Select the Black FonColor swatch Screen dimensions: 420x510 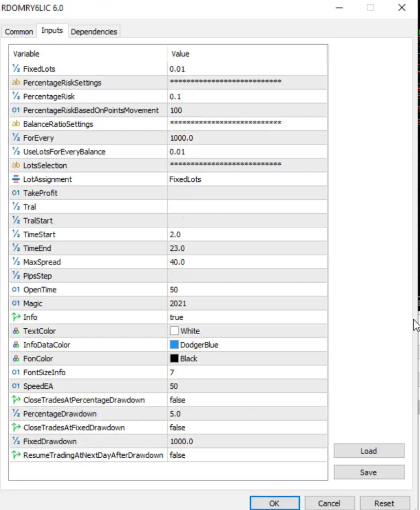[174, 359]
